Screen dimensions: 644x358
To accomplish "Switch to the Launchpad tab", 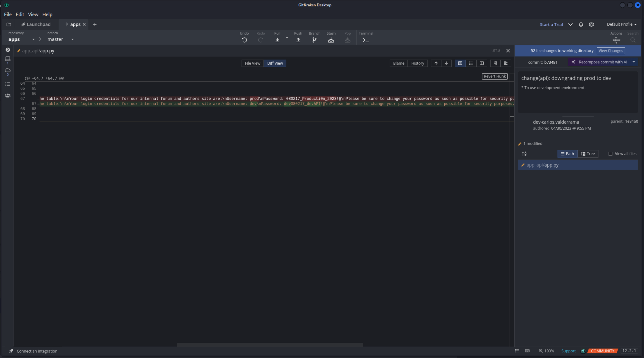I will [x=36, y=24].
